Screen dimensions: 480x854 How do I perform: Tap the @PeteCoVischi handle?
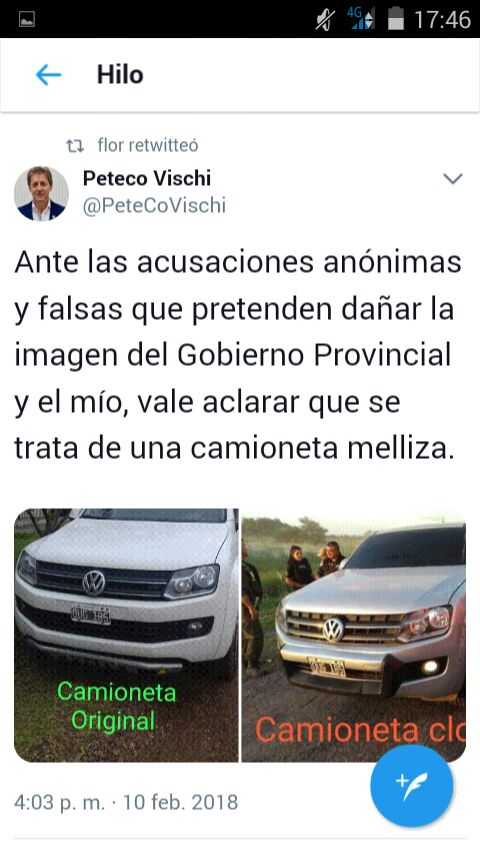point(154,206)
